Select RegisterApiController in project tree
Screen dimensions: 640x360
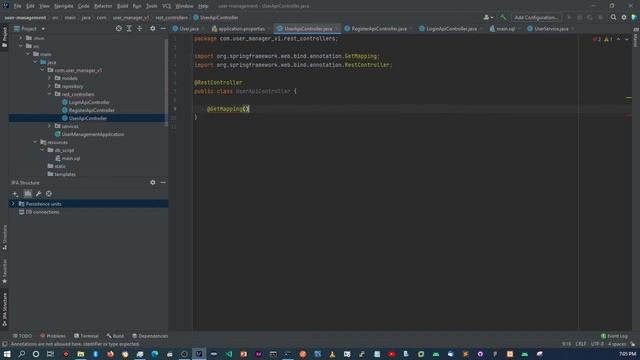coord(91,110)
